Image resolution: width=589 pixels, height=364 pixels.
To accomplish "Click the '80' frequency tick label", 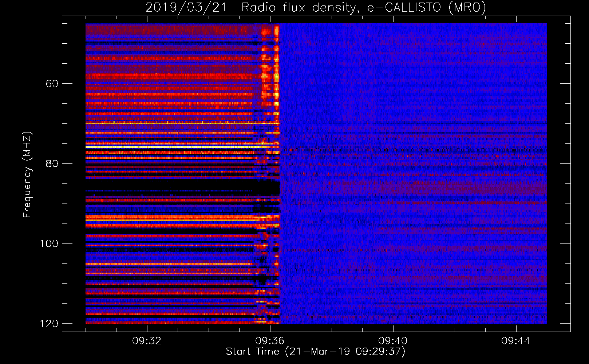I will [52, 163].
